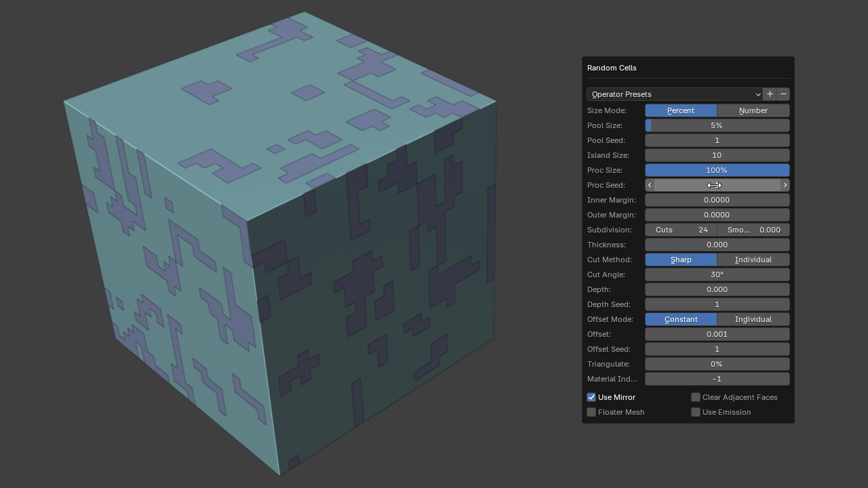Image resolution: width=868 pixels, height=488 pixels.
Task: Set Size Mode to Percent
Action: [x=680, y=110]
